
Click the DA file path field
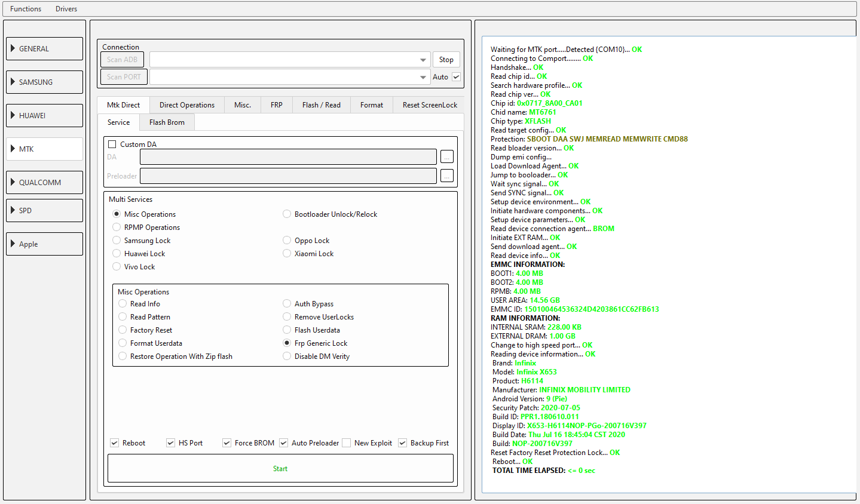288,157
